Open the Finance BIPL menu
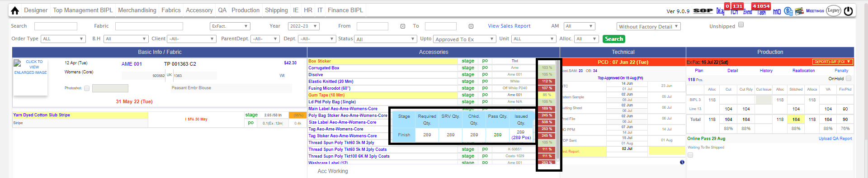Image resolution: width=868 pixels, height=178 pixels. (x=345, y=10)
